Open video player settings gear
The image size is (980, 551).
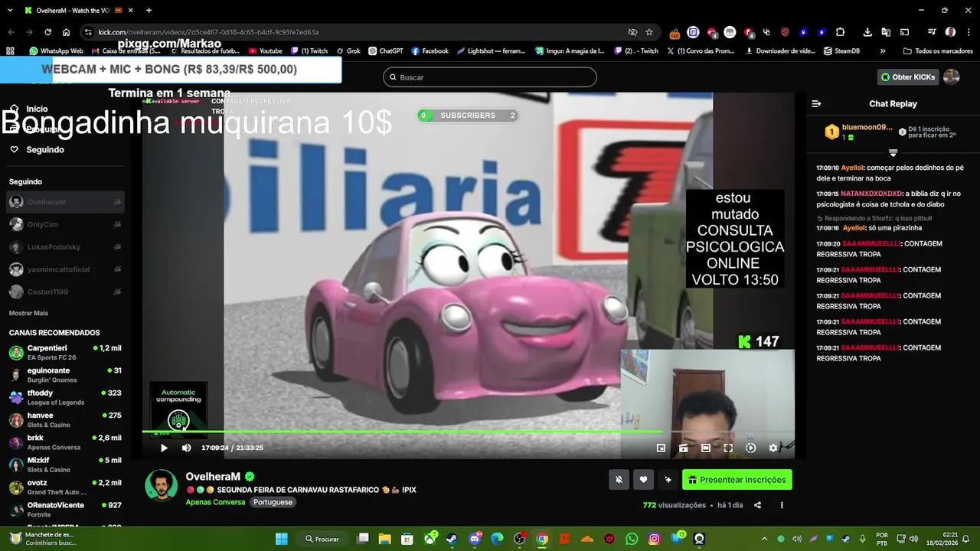(x=773, y=448)
